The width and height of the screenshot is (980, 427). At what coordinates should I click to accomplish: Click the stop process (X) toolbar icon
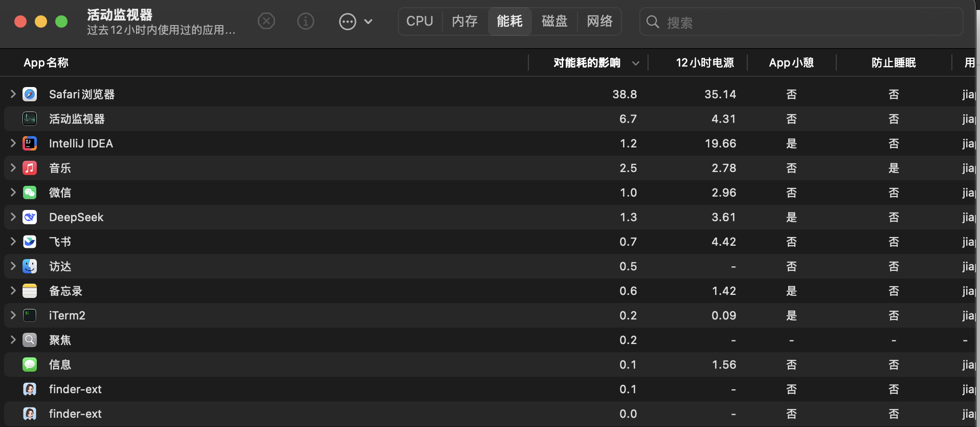[x=266, y=22]
